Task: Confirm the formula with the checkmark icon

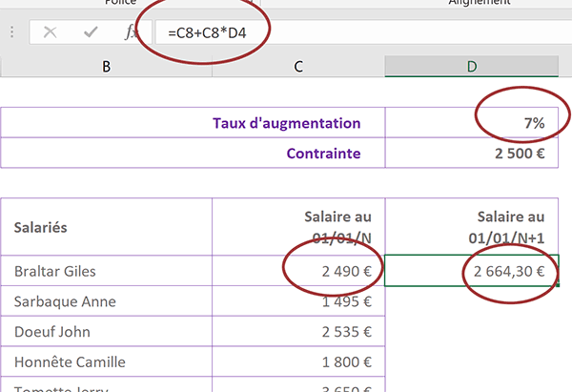Action: (91, 32)
